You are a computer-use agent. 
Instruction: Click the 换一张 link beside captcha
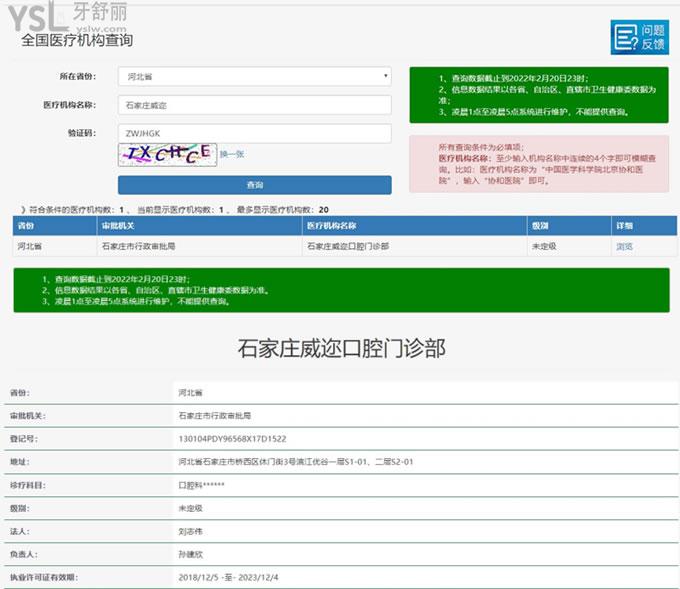coord(232,154)
